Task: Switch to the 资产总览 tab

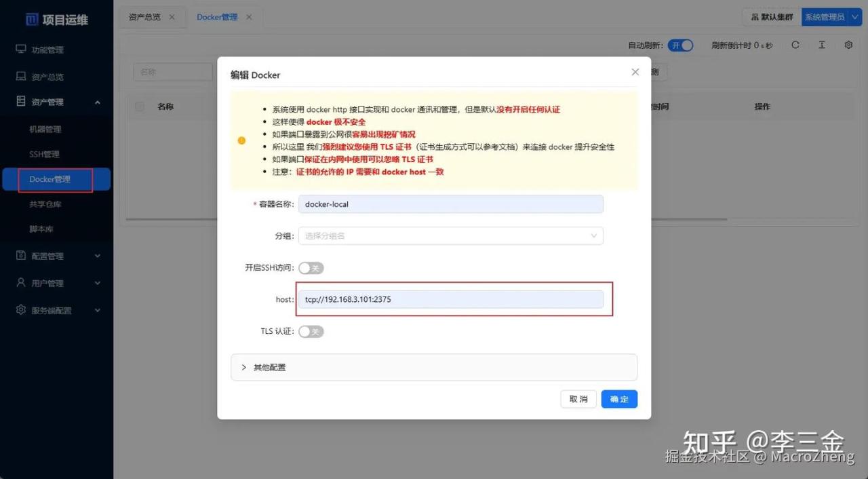Action: point(144,17)
